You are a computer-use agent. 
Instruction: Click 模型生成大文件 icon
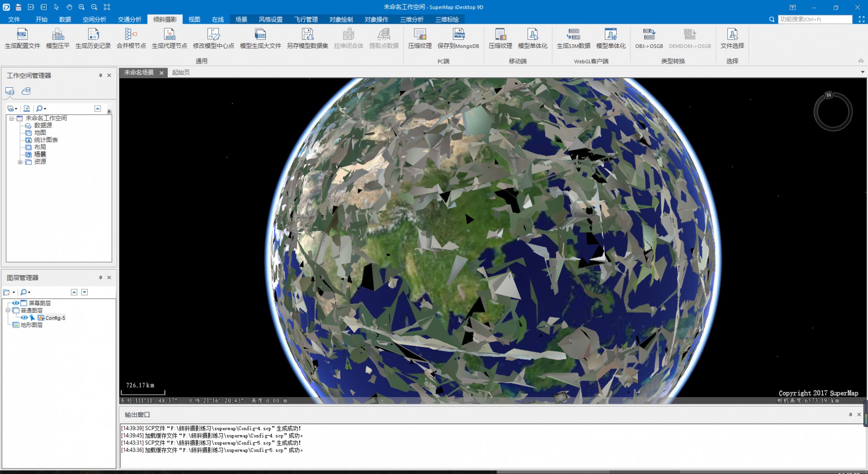coord(260,34)
